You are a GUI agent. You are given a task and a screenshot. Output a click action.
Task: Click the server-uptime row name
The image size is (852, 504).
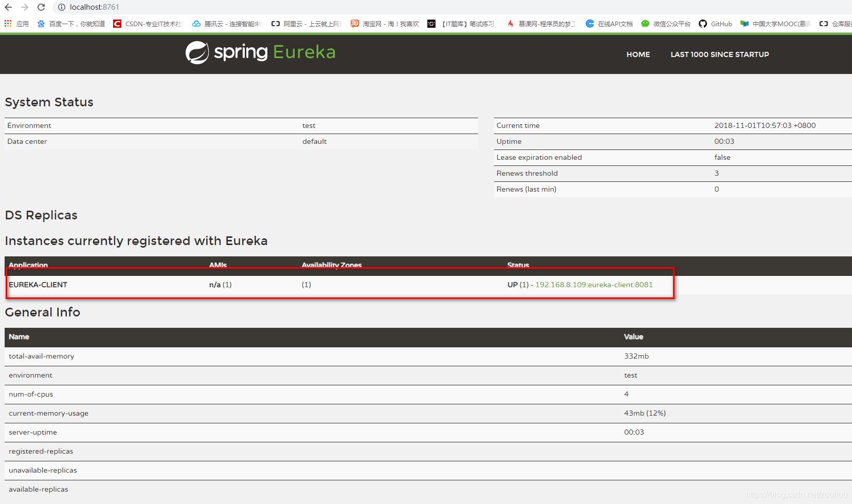point(33,432)
